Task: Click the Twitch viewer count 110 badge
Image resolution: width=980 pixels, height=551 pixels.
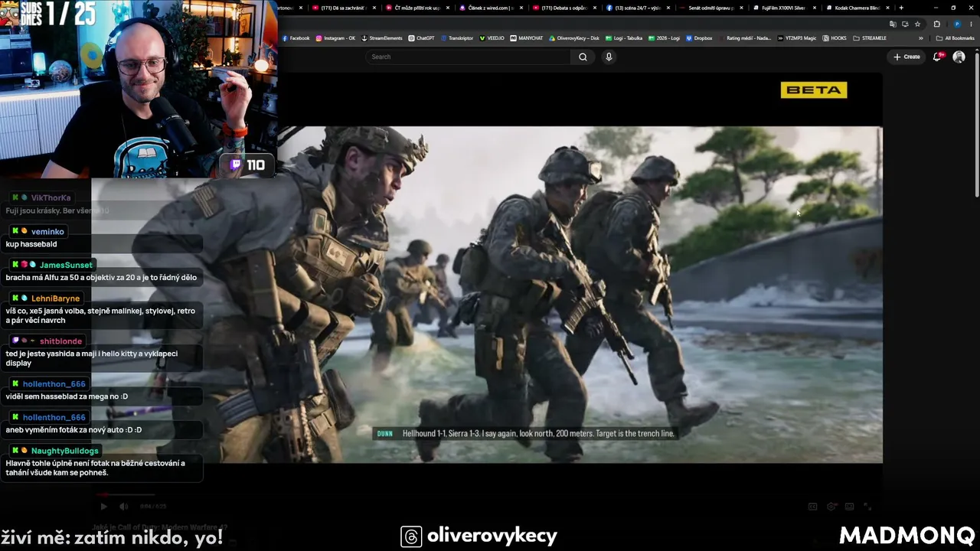Action: coord(247,165)
